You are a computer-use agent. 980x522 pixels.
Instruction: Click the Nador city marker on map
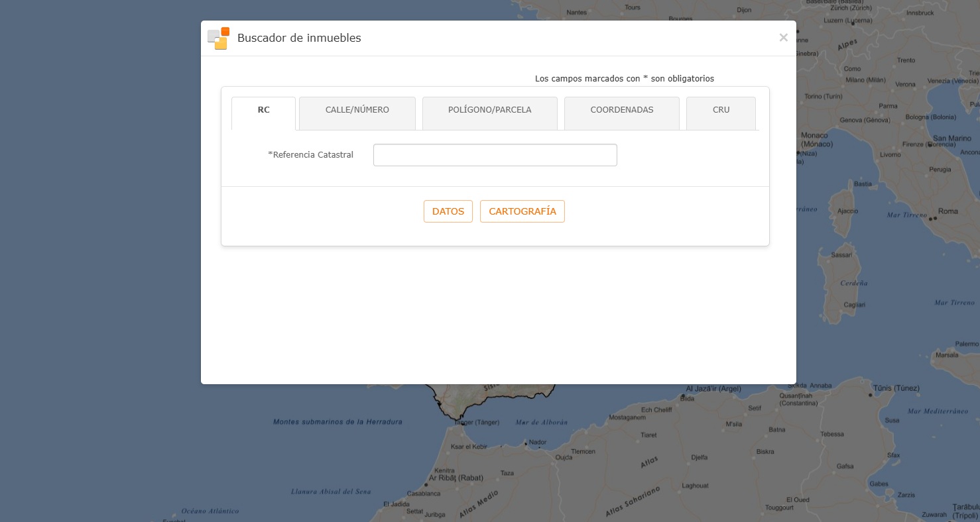(x=536, y=443)
